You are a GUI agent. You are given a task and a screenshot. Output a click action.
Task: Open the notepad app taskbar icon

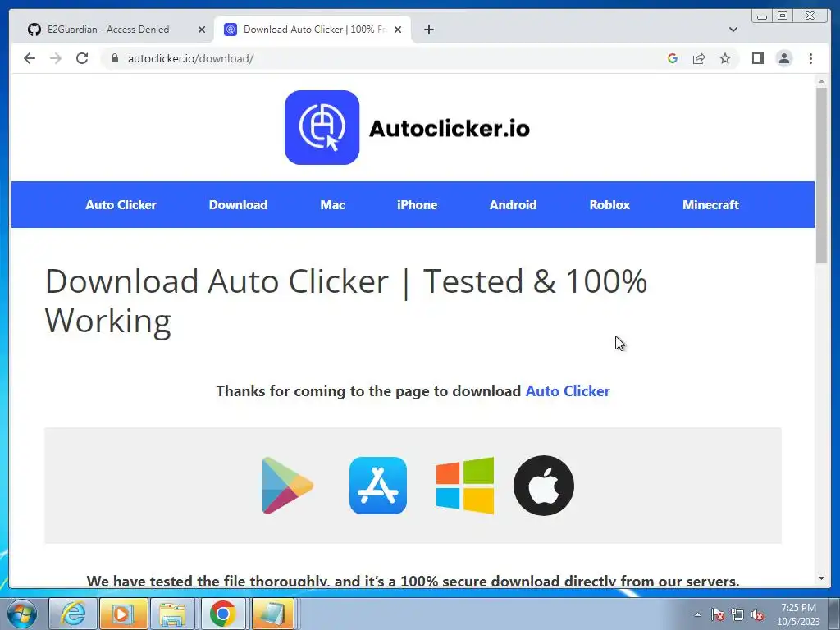coord(273,614)
